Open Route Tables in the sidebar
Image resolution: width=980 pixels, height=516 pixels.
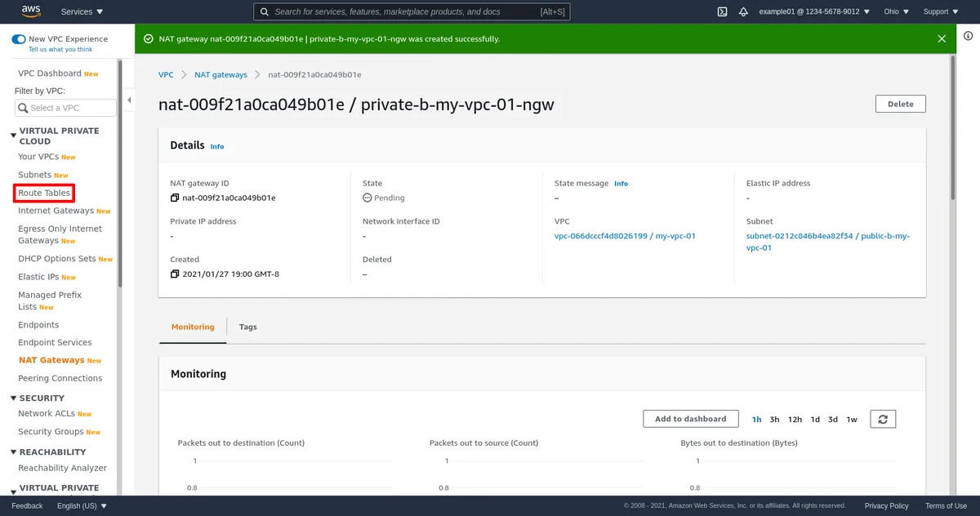[44, 193]
